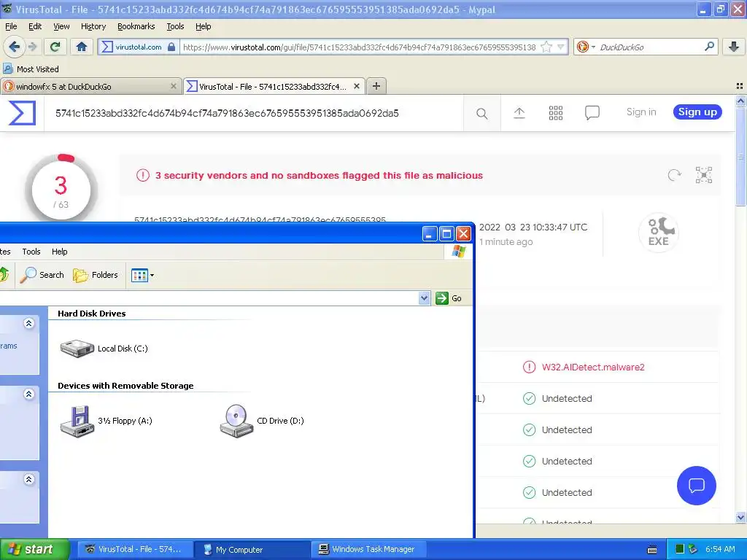The width and height of the screenshot is (747, 560).
Task: Click the browser vertical scrollbar down arrow
Action: point(740,517)
